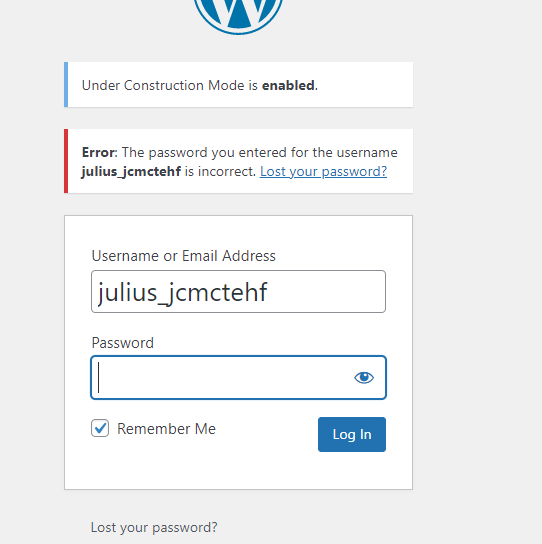Click the Username or Email Address label
The image size is (542, 544).
click(184, 256)
